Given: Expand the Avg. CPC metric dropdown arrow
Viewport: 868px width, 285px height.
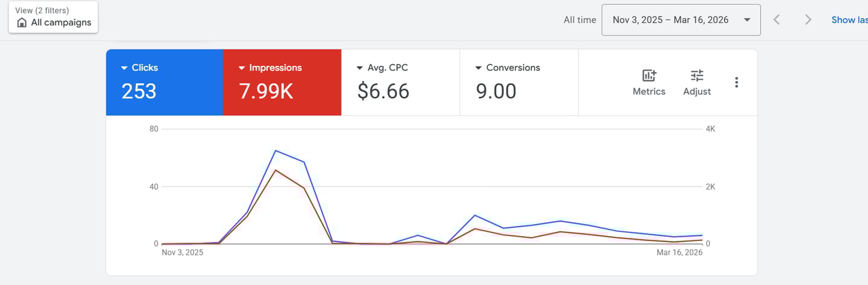Looking at the screenshot, I should [x=360, y=68].
